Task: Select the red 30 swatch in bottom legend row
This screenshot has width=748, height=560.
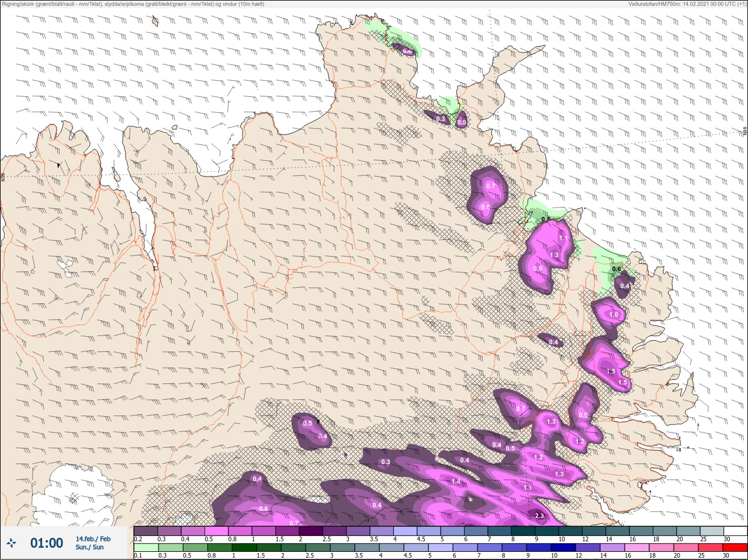Action: [x=735, y=548]
